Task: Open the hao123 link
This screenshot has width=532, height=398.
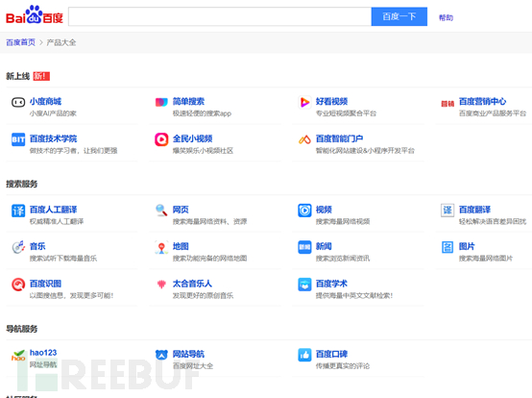Action: pos(43,353)
